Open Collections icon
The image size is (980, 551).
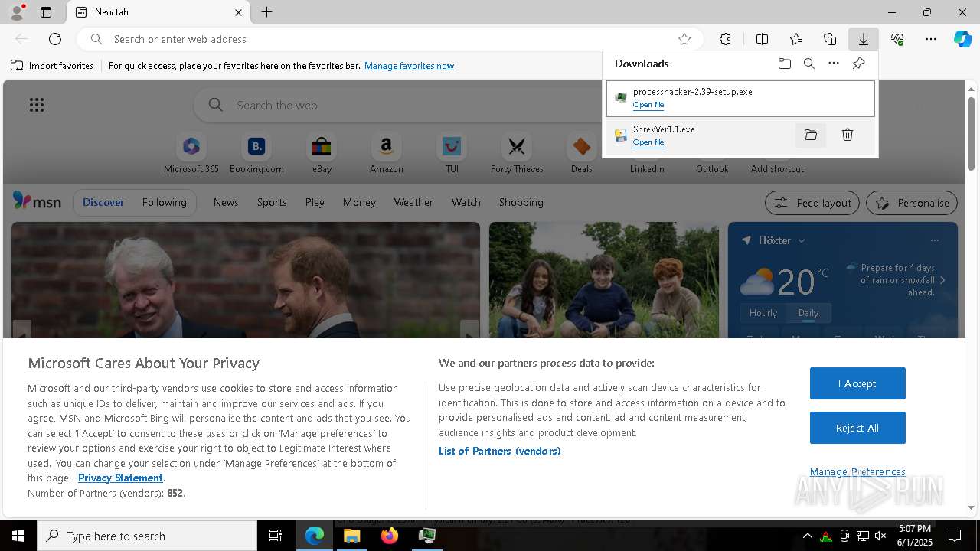pyautogui.click(x=830, y=39)
